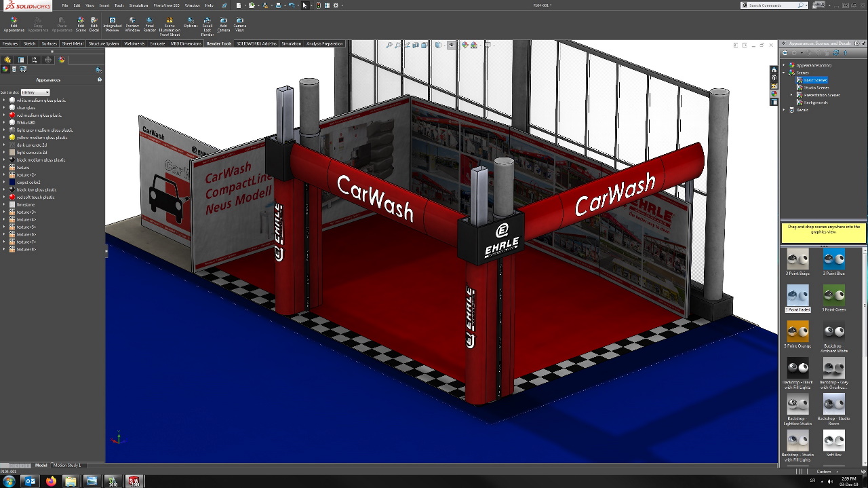Image resolution: width=868 pixels, height=488 pixels.
Task: Switch to the Sheet Metal tab
Action: coord(73,43)
